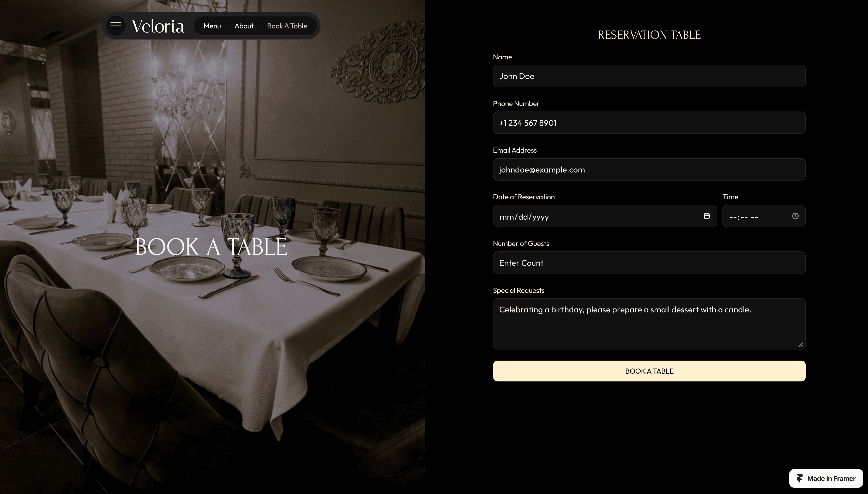This screenshot has height=494, width=868.
Task: Click the BOOK A TABLE hero heading
Action: click(211, 247)
